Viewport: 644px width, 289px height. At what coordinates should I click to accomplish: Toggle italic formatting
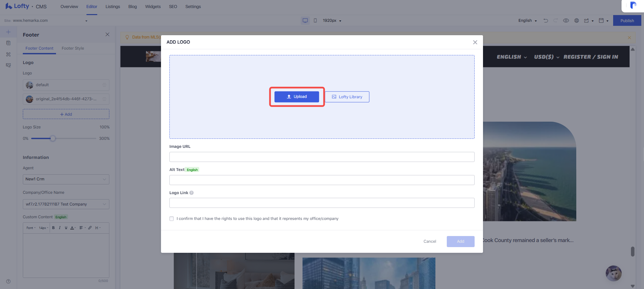pos(60,228)
